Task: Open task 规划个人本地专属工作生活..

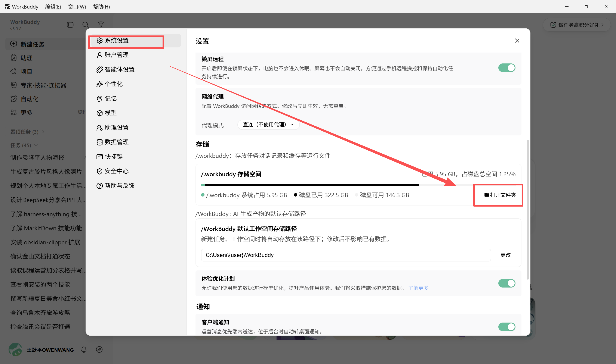Action: (x=48, y=186)
